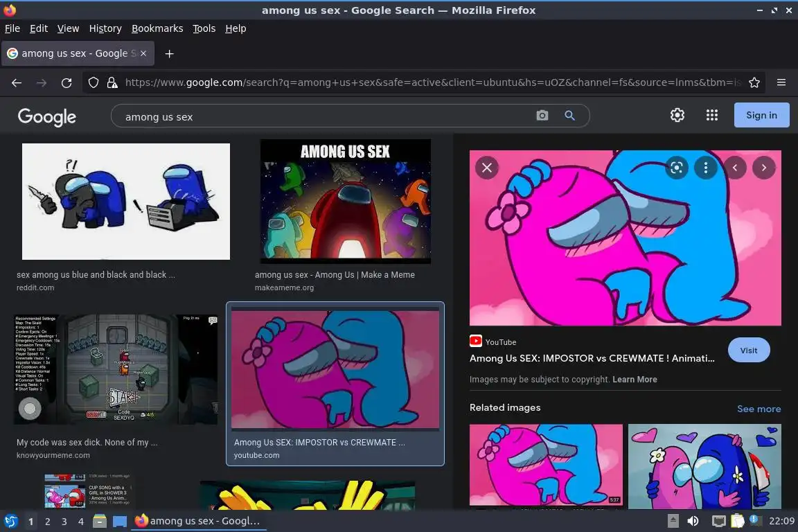
Task: Focus the Google search input field
Action: tap(326, 116)
